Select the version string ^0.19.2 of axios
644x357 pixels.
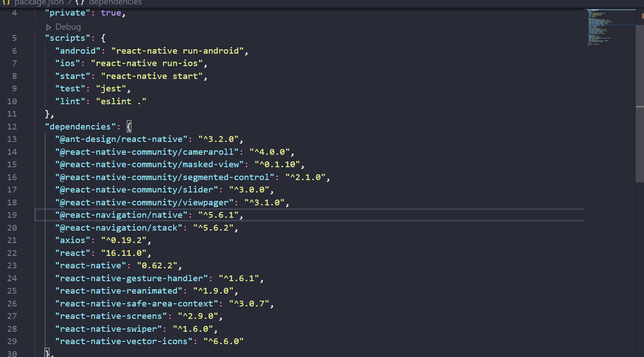pos(124,240)
